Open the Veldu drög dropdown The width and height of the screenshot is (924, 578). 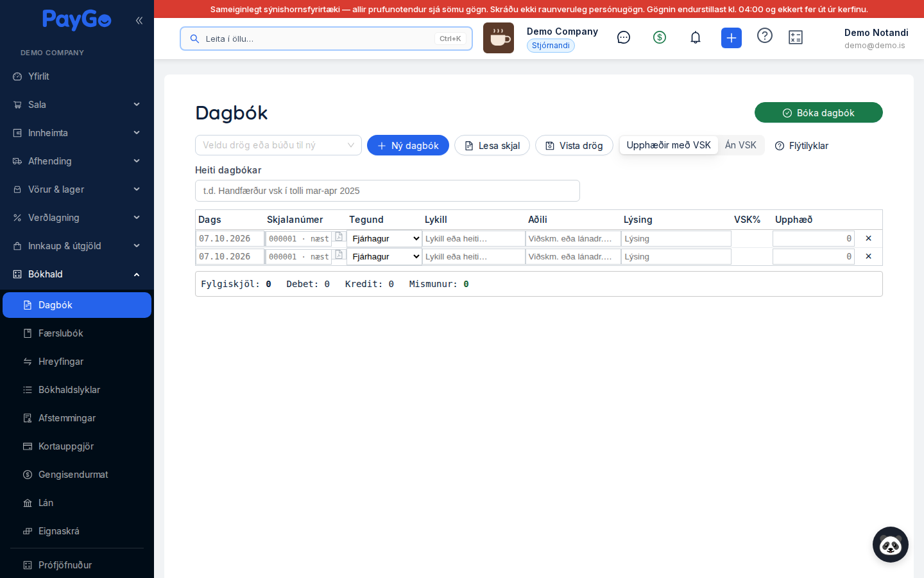(278, 145)
